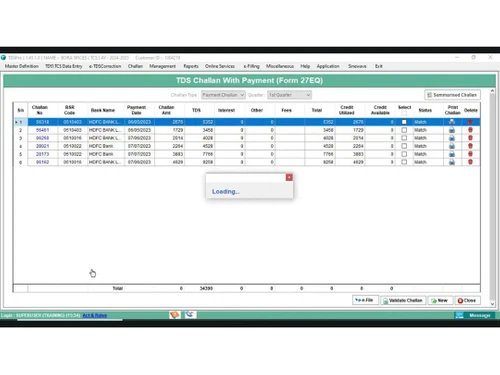Tick the Select checkbox for row 4
Screen dimensions: 500x375
pos(404,146)
